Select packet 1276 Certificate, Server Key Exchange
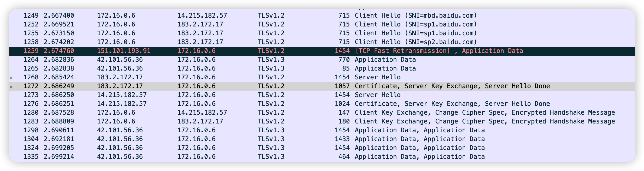 (x=452, y=103)
